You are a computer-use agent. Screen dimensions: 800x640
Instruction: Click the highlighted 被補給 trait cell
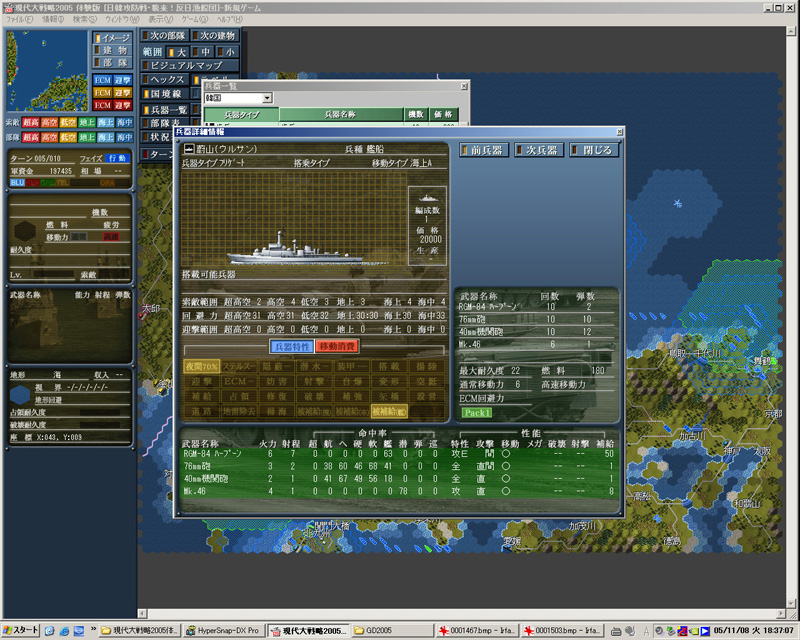(389, 411)
